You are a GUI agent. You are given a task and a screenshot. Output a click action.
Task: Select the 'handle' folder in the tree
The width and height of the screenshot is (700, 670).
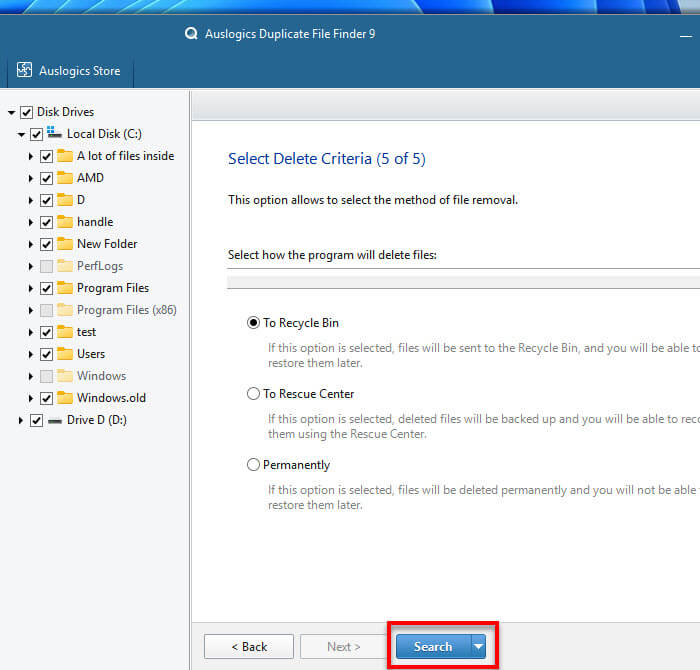click(95, 222)
